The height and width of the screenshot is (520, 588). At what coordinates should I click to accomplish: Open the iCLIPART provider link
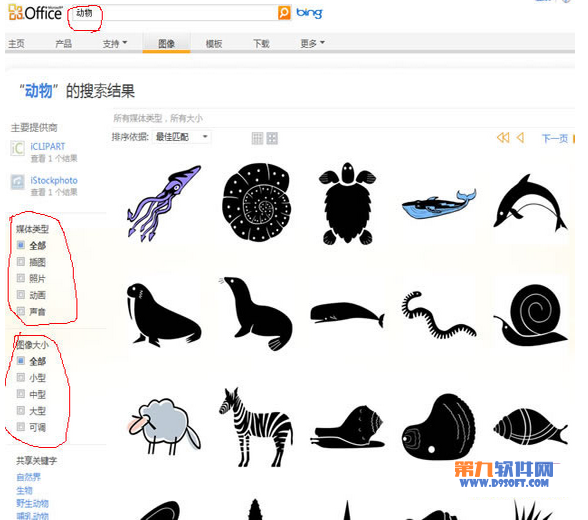48,146
